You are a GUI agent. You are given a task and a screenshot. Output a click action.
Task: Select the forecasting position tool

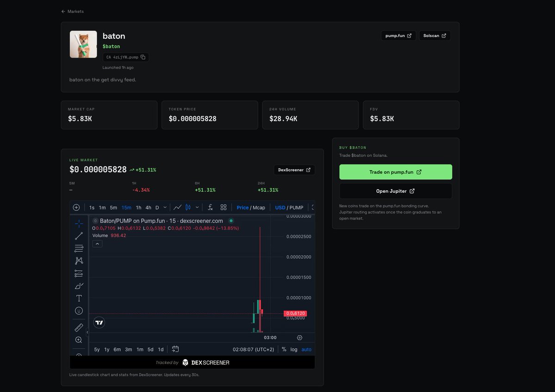tap(79, 274)
